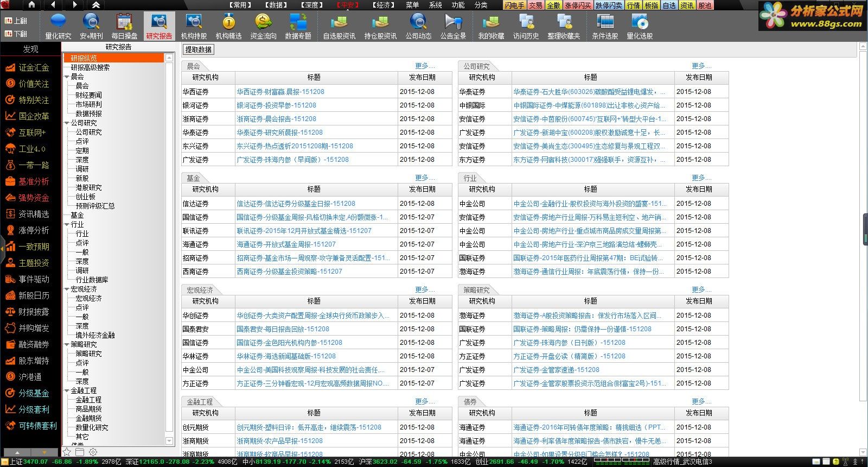The height and width of the screenshot is (467, 868).
Task: Click sidebar scroll-down orange arrow
Action: (46, 452)
